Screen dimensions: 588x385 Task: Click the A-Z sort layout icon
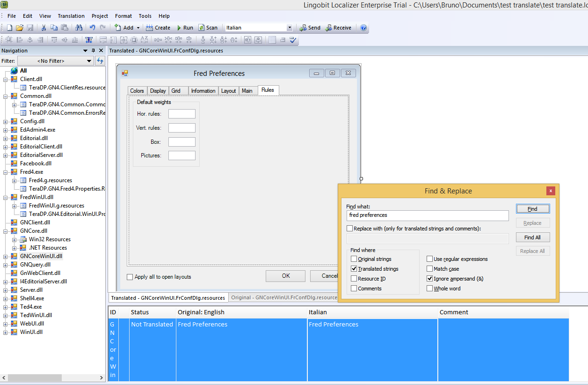pyautogui.click(x=144, y=40)
